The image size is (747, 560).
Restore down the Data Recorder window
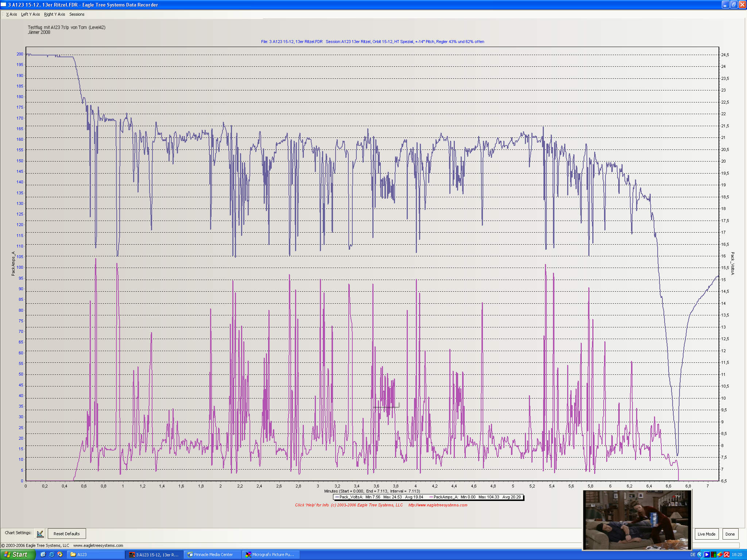coord(734,4)
